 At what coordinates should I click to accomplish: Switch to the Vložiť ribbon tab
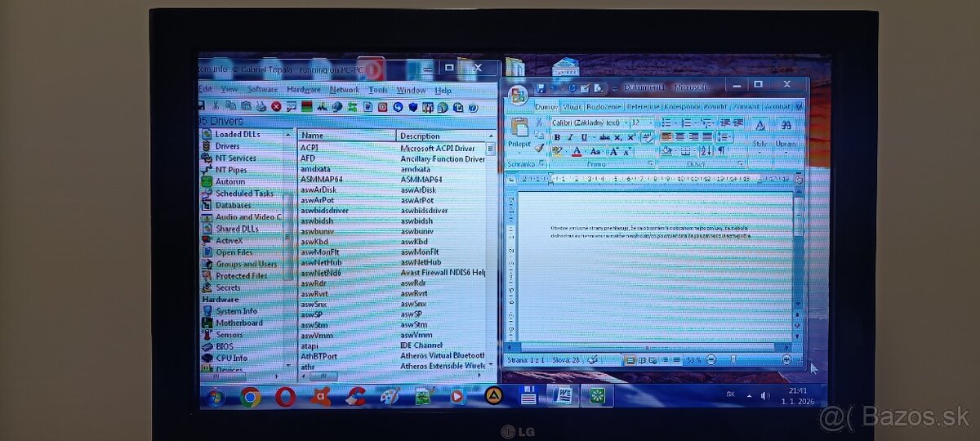pos(572,106)
